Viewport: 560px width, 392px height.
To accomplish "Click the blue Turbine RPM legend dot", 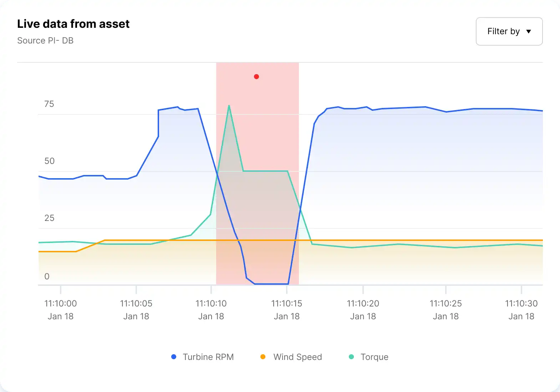I will (174, 357).
